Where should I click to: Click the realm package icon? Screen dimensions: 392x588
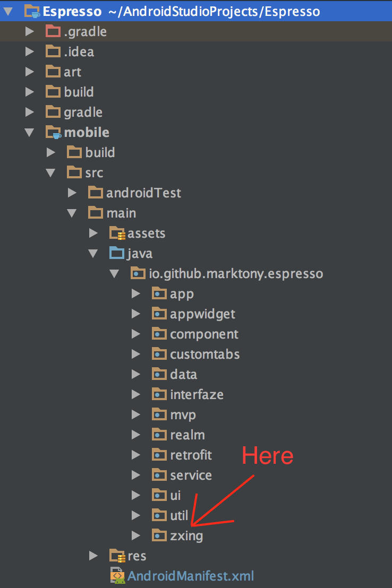pyautogui.click(x=159, y=435)
